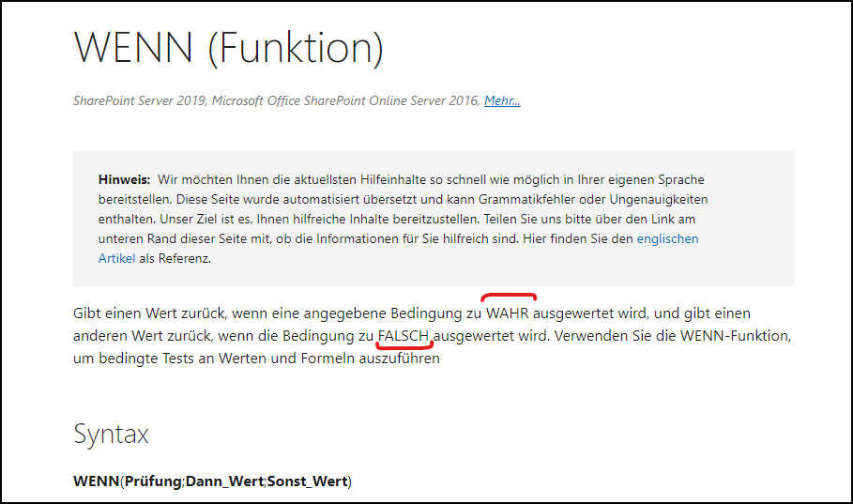The height and width of the screenshot is (504, 853).
Task: Click the "Syntax" section heading
Action: tap(111, 434)
